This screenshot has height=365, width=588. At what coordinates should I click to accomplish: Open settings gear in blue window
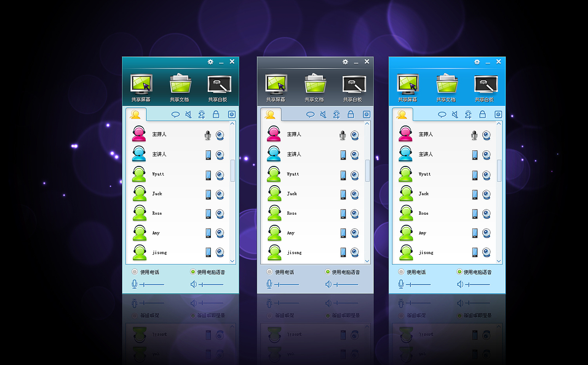(x=477, y=62)
